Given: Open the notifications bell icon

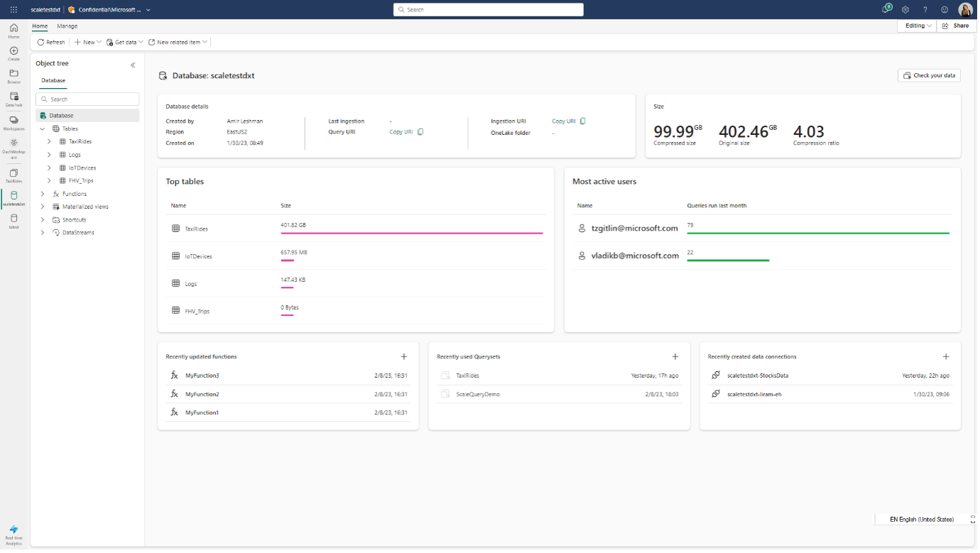Looking at the screenshot, I should click(x=886, y=9).
